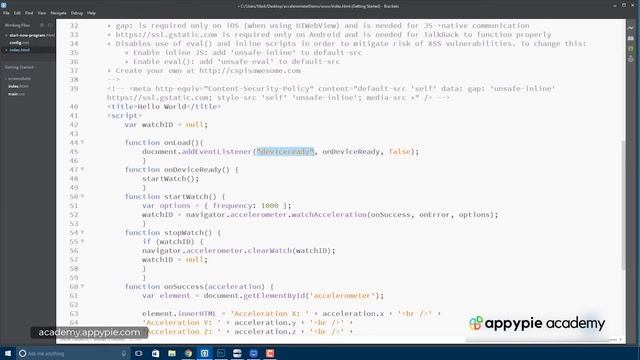
Task: Open Live Preview lightning icon in right toolbar
Action: [x=631, y=28]
